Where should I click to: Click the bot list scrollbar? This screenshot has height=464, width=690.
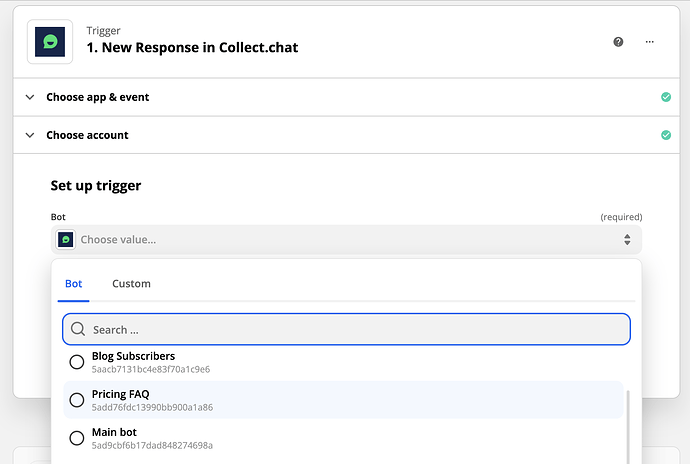[x=628, y=426]
